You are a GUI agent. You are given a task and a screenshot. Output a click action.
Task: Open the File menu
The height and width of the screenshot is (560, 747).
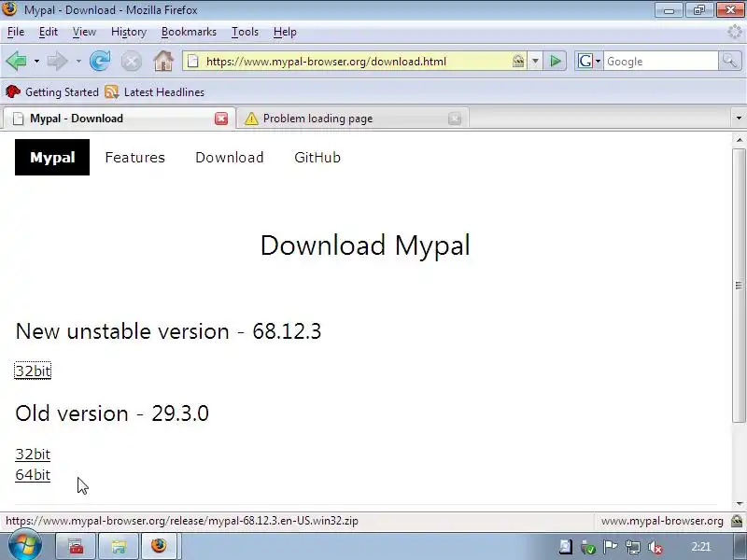point(16,32)
